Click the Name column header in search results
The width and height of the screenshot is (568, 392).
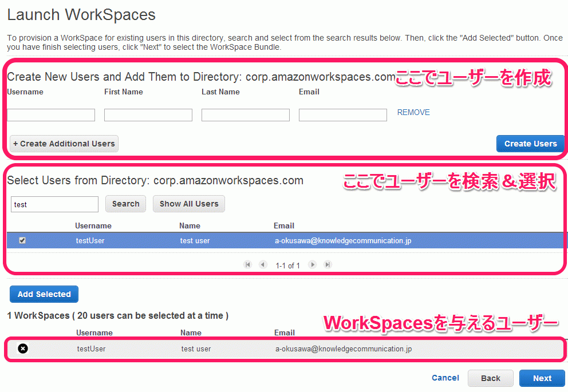(190, 226)
